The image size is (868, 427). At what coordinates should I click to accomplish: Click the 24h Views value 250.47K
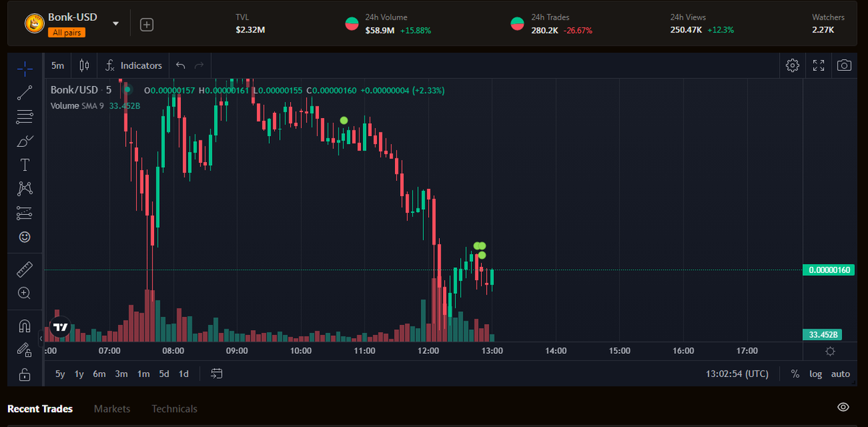[686, 30]
